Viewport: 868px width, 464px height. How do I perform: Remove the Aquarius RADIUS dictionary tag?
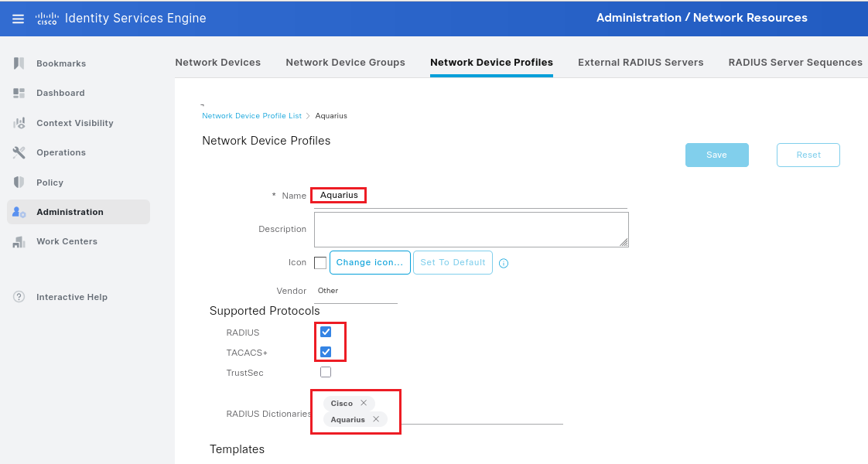click(376, 419)
